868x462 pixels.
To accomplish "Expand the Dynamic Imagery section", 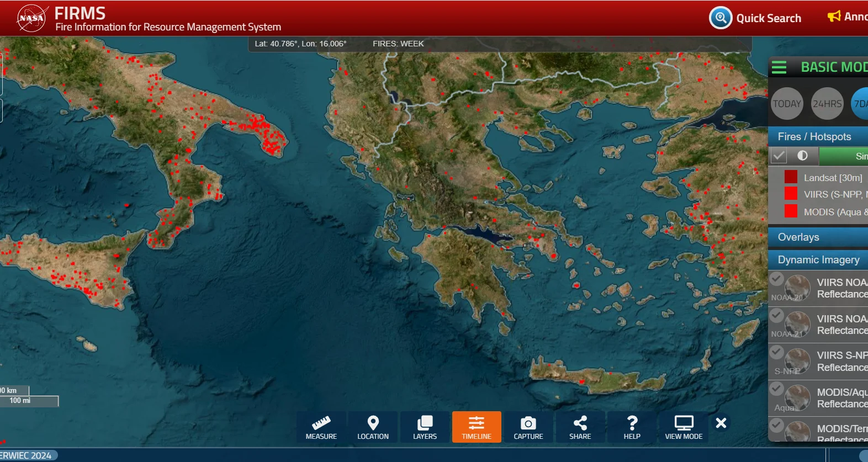I will (818, 259).
